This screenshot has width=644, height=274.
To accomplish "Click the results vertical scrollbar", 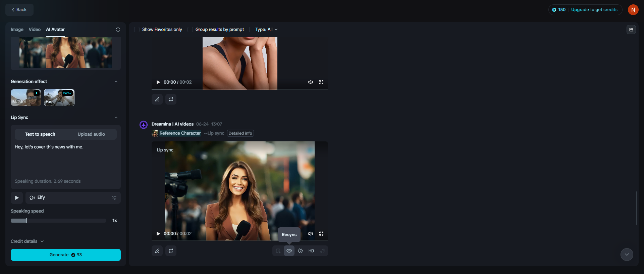I will coord(637,208).
